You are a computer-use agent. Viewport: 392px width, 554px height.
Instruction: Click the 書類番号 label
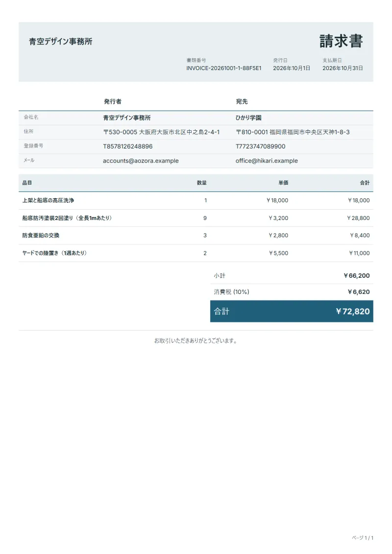[196, 60]
